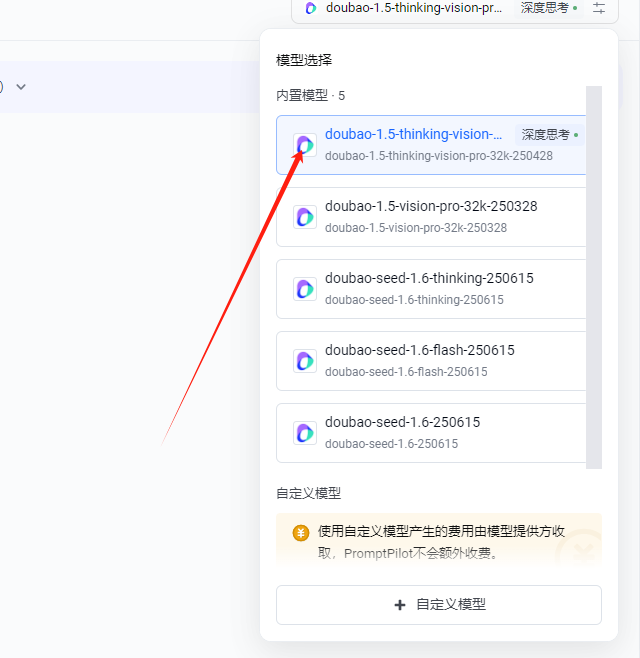640x658 pixels.
Task: Click gray subtitle doubao-seed-1.6-thinking-250615
Action: click(x=414, y=300)
